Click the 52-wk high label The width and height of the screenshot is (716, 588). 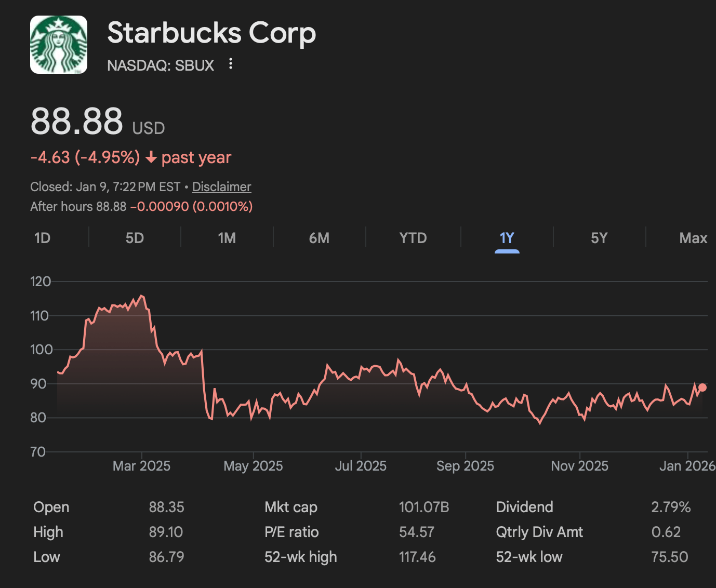pos(301,557)
